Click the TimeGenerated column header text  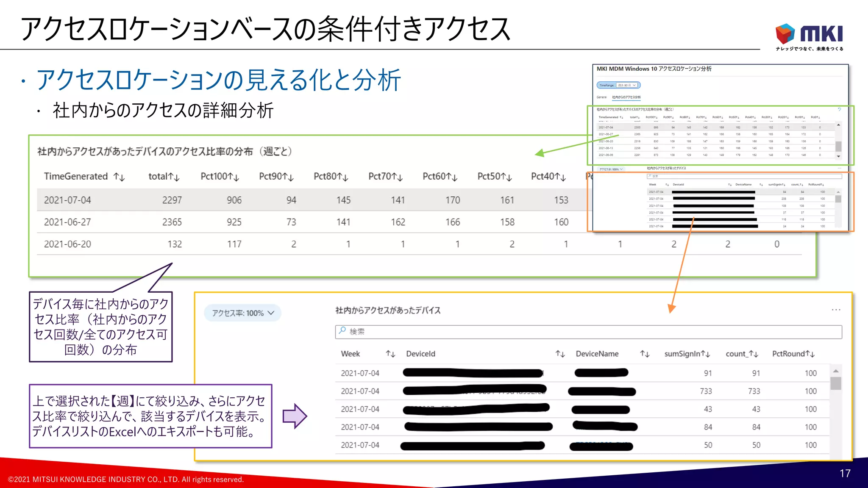tap(76, 176)
